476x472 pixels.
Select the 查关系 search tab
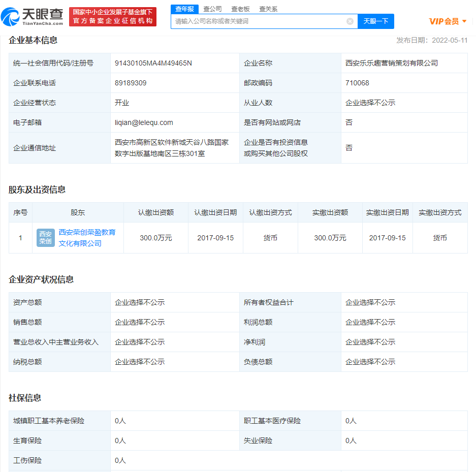click(x=268, y=9)
